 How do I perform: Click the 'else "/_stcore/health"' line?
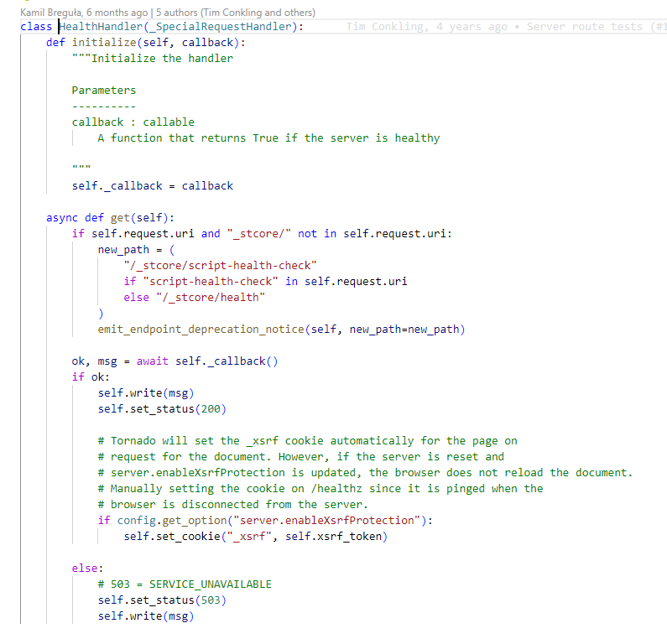point(194,298)
